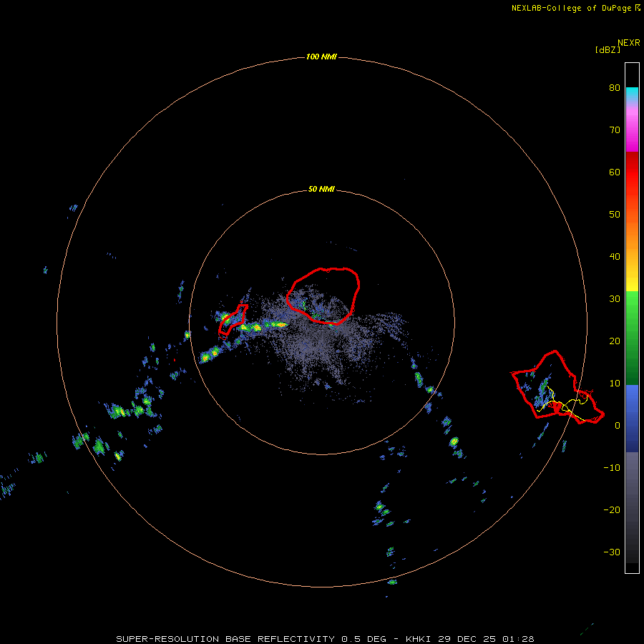Click the 50 value on the dBZ scale

[x=615, y=215]
